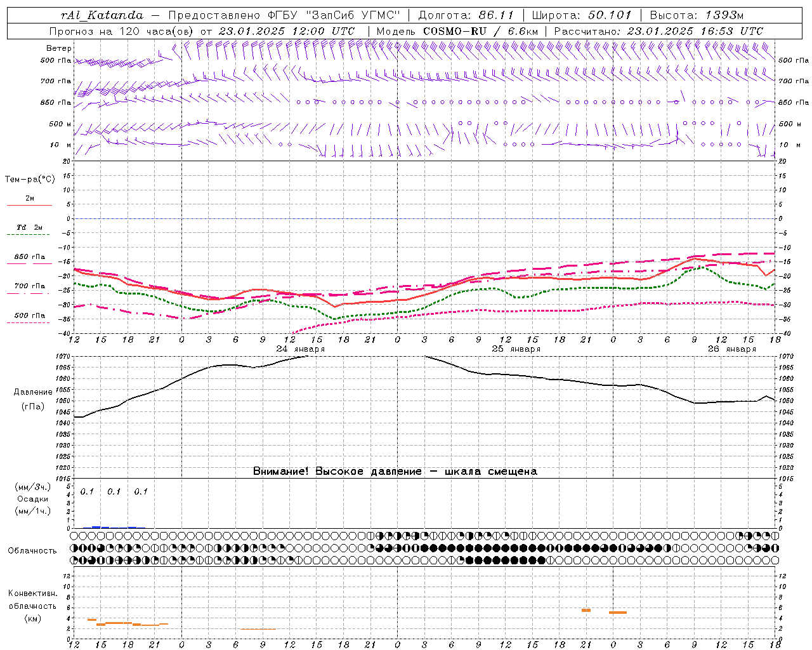Click the high pressure warning Внимание! text
The image size is (812, 650).
click(395, 471)
